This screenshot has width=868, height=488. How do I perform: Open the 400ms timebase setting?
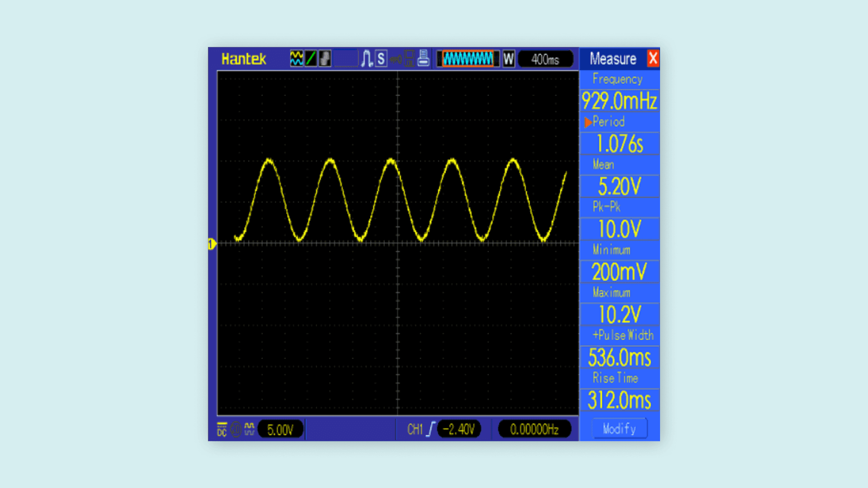(x=545, y=59)
